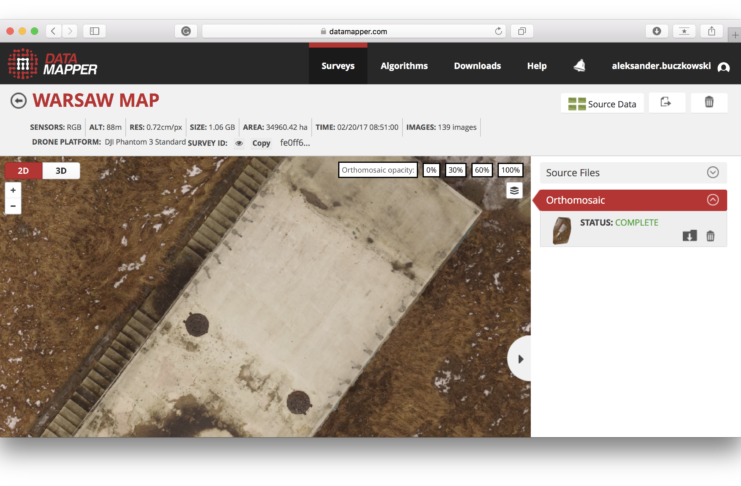
Task: Show the survey ID with the eye icon
Action: tap(239, 143)
